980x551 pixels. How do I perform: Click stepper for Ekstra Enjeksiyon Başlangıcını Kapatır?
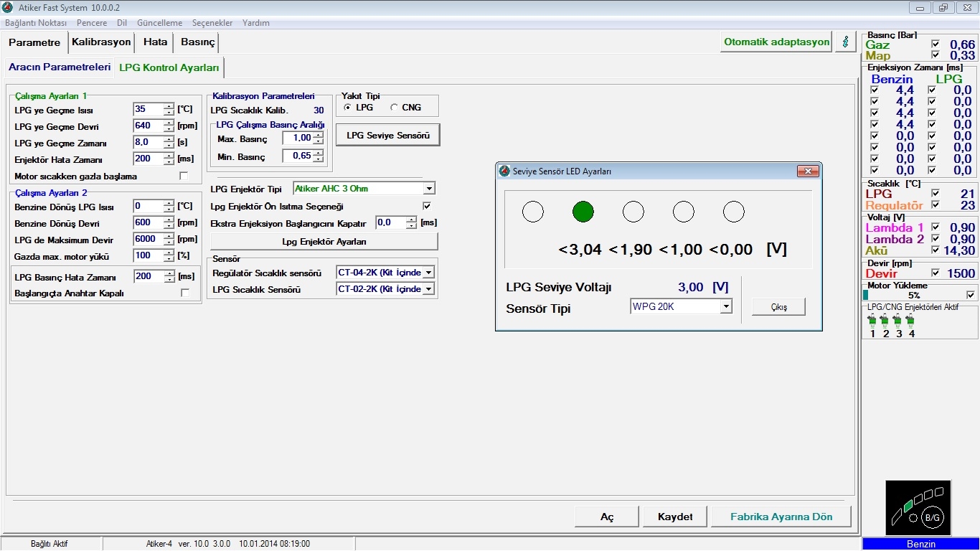(x=411, y=223)
